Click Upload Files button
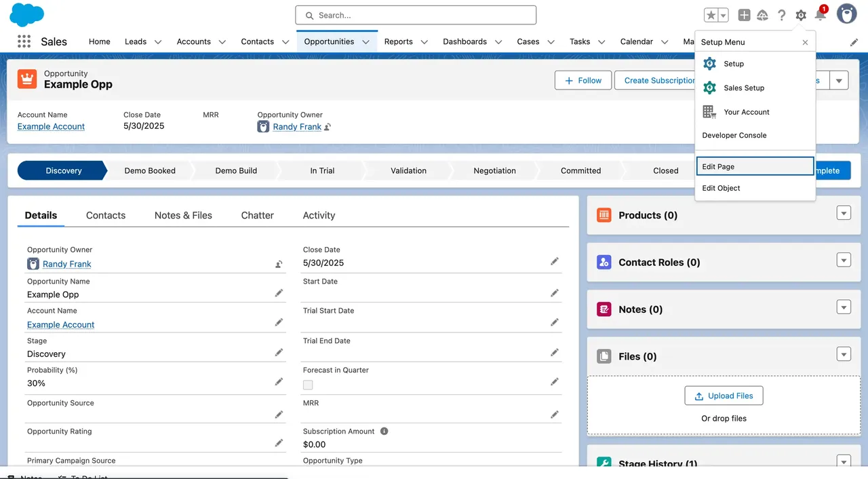868x479 pixels. coord(724,396)
